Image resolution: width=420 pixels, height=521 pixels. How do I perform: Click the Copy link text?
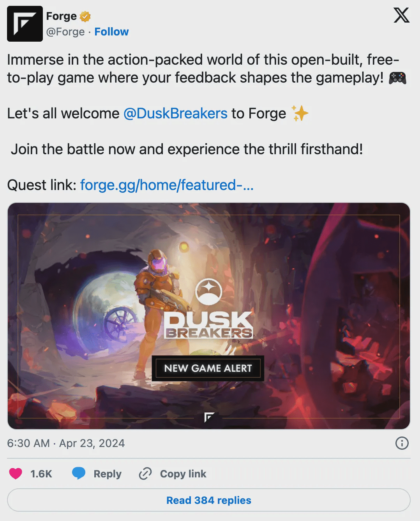tap(183, 474)
